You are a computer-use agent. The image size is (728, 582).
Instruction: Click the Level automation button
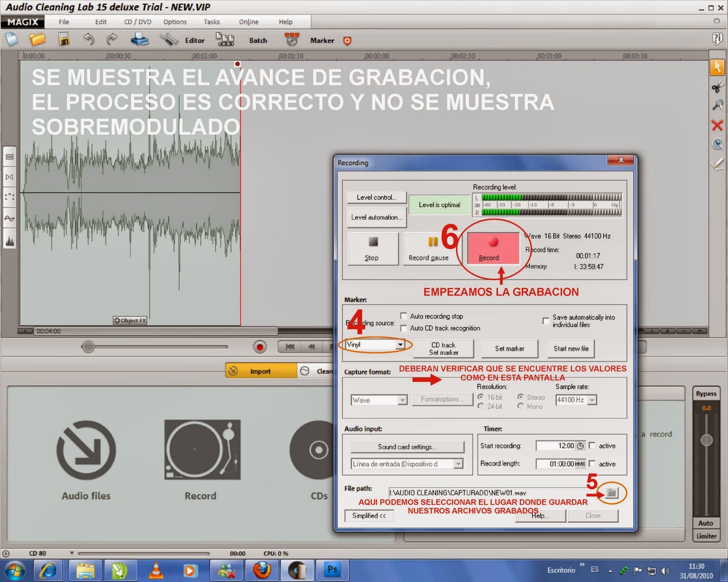point(377,217)
